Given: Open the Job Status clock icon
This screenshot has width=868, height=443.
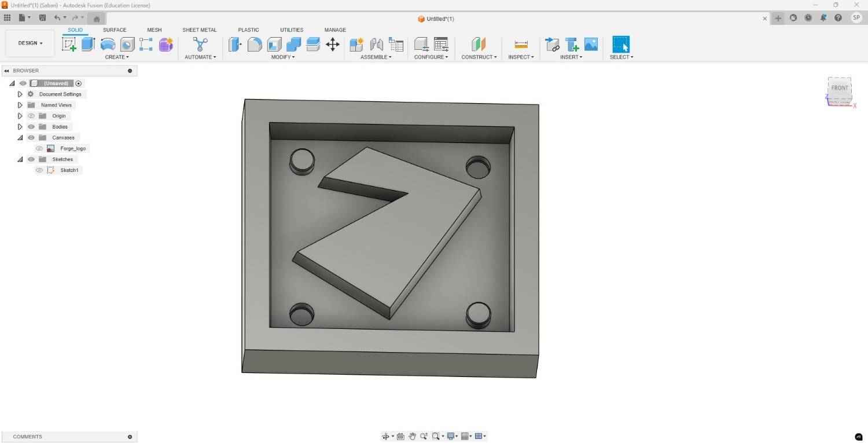Looking at the screenshot, I should pos(808,18).
